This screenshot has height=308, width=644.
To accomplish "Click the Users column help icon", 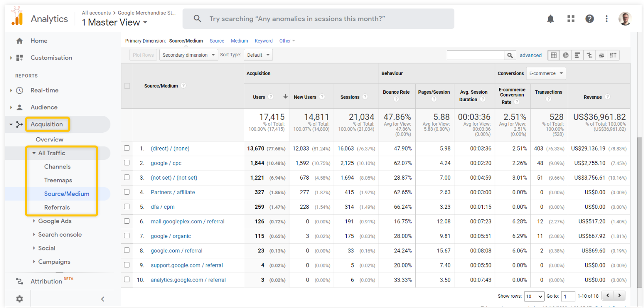I will point(271,97).
